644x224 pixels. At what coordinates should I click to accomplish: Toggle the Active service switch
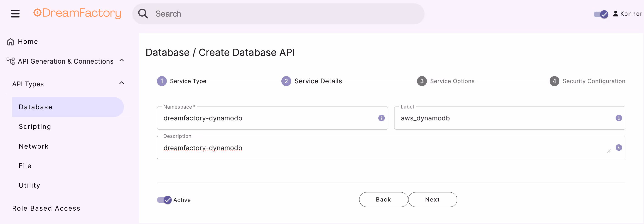click(164, 200)
